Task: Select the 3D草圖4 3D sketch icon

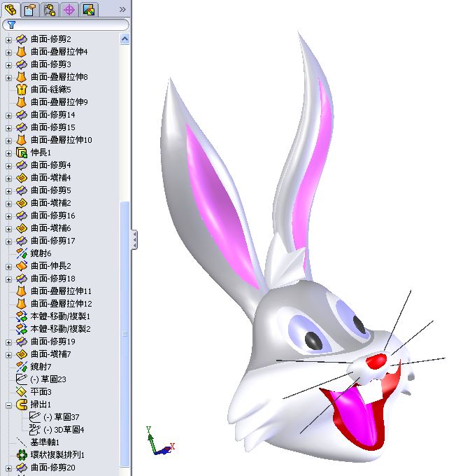Action: click(x=34, y=430)
